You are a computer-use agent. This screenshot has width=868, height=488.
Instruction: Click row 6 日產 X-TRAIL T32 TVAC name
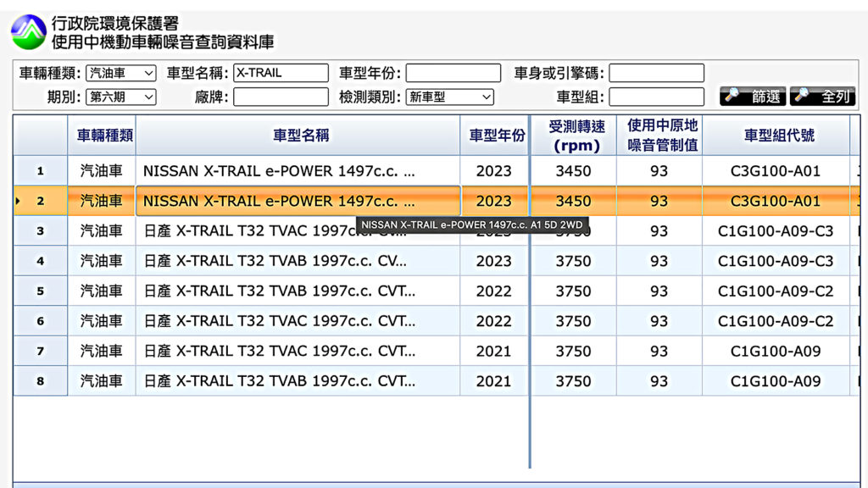tap(279, 321)
